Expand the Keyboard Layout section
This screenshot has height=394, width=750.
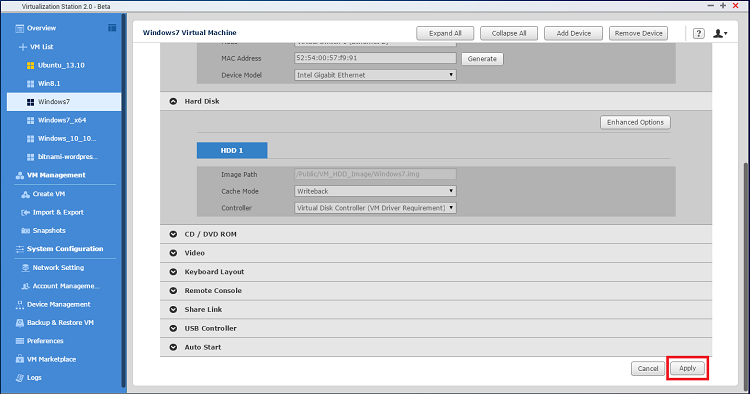point(173,272)
